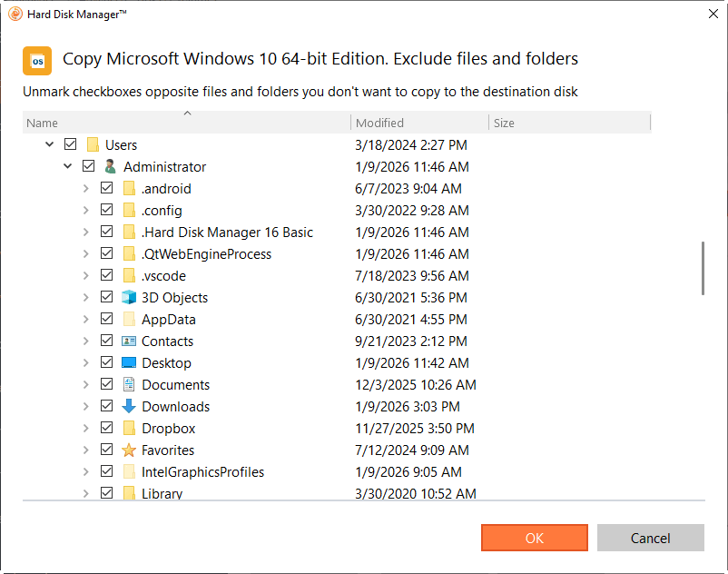Image resolution: width=728 pixels, height=574 pixels.
Task: Click the 3D Objects cube icon
Action: tap(129, 298)
